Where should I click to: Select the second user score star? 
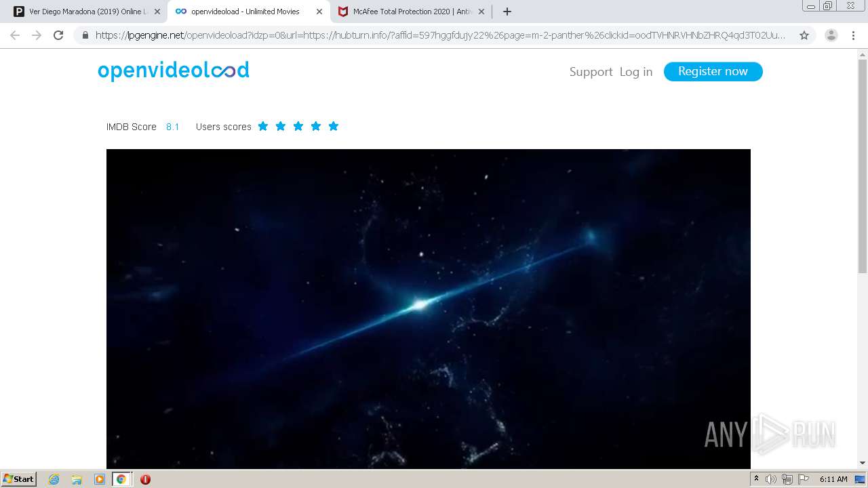point(281,126)
